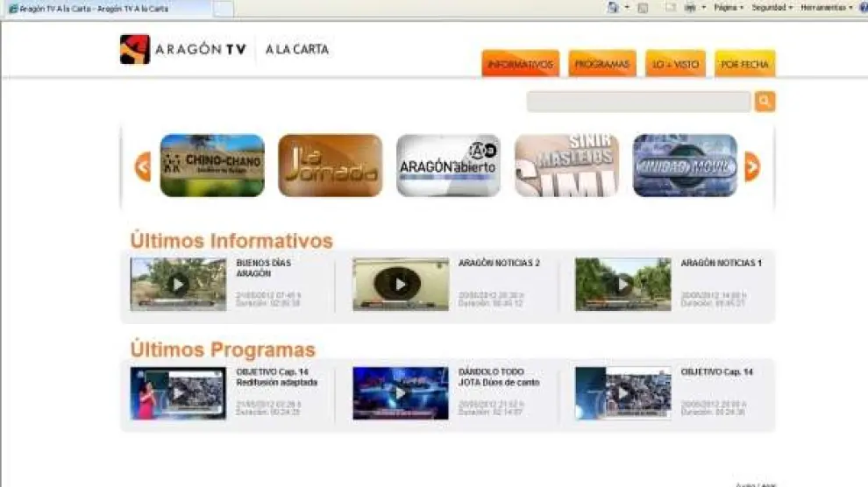This screenshot has height=487, width=868.
Task: Open the Aragón Abierto program thumbnail
Action: pyautogui.click(x=448, y=166)
